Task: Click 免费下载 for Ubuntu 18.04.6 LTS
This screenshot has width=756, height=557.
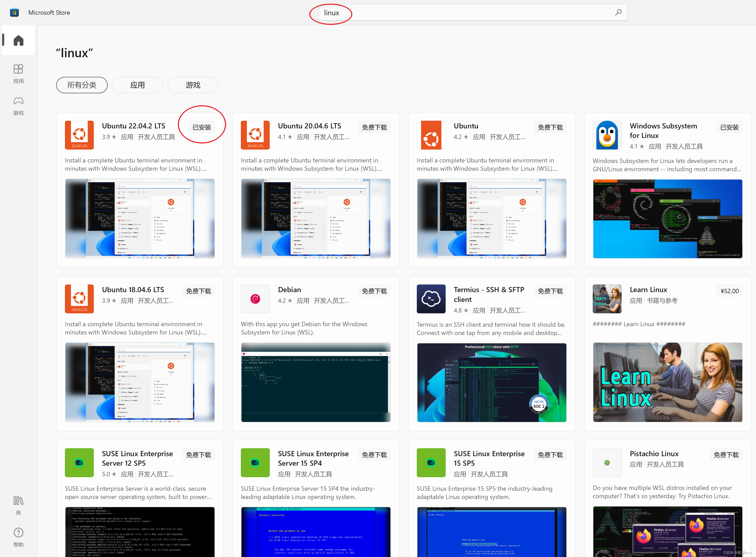Action: click(x=198, y=291)
